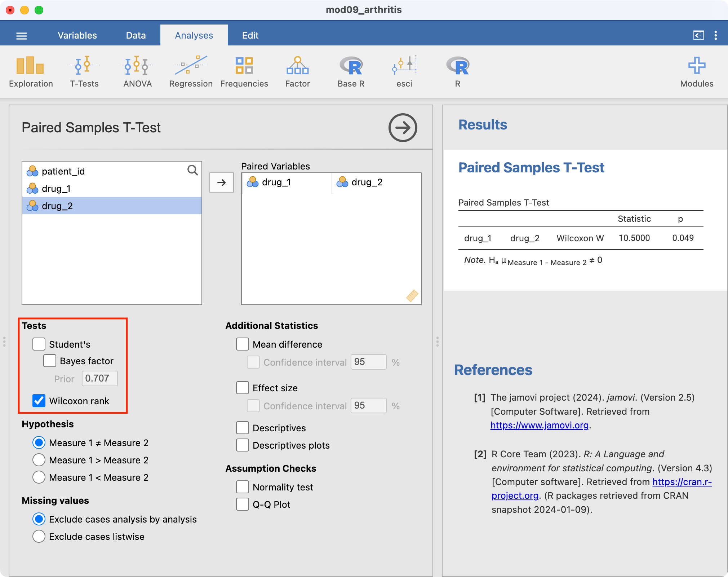The image size is (728, 577).
Task: Uncheck the Wilcoxon rank checkbox
Action: tap(39, 401)
